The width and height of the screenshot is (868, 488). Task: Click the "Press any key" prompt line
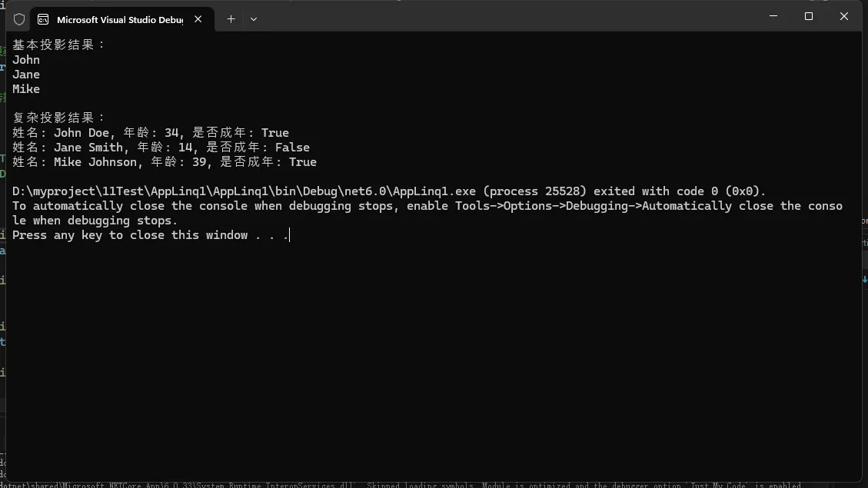pos(151,235)
